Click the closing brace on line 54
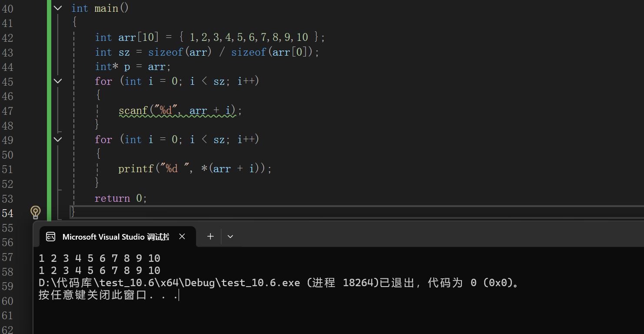 point(73,212)
